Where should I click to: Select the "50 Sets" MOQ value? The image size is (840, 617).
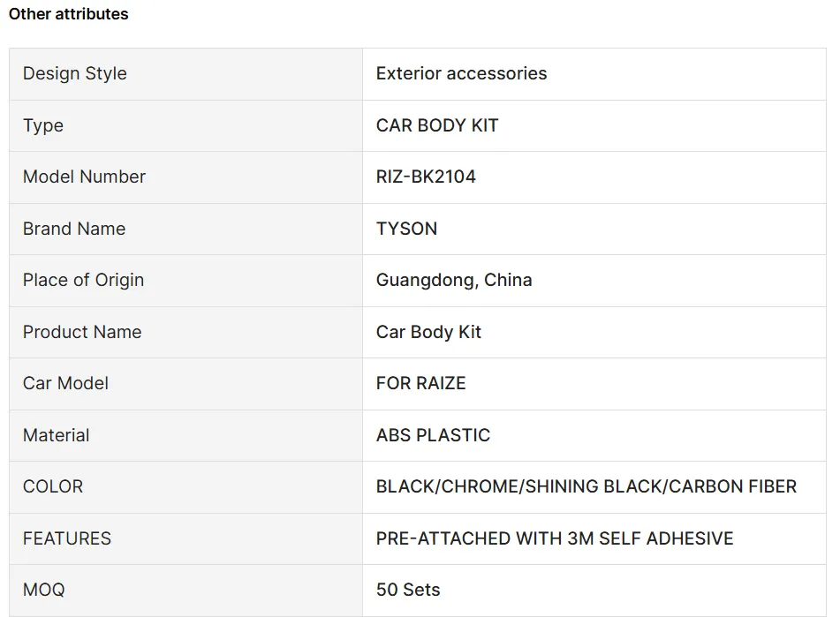pos(408,590)
